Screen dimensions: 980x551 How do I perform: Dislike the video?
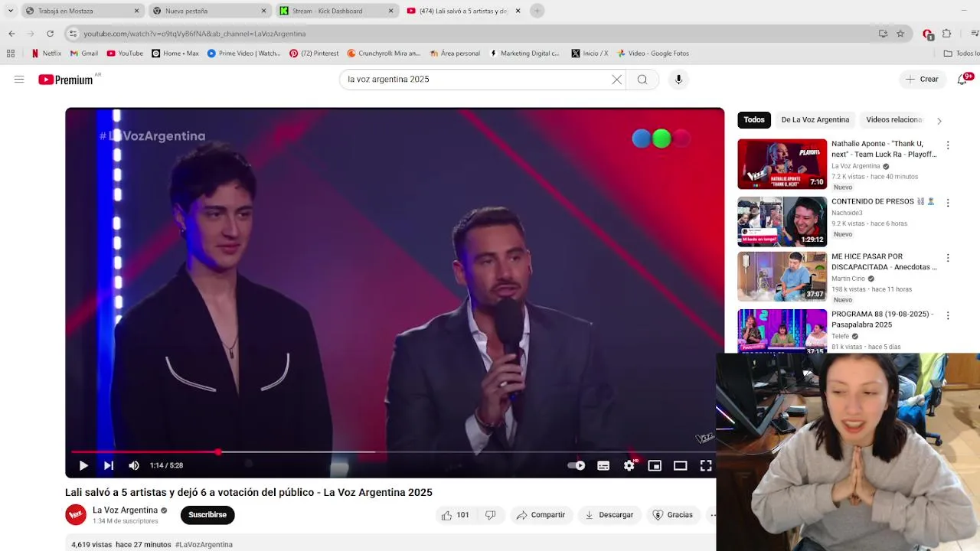(491, 515)
